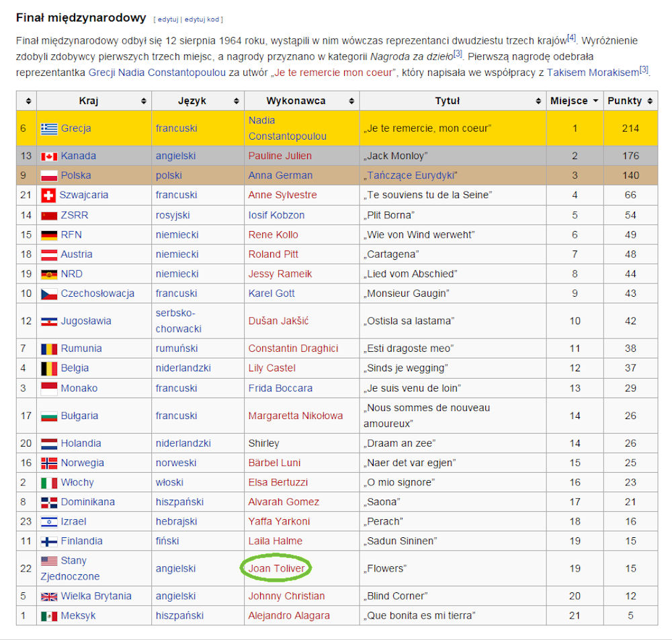The width and height of the screenshot is (672, 640).
Task: Click the 'Finał międzynarodowy' section heading
Action: 81,18
